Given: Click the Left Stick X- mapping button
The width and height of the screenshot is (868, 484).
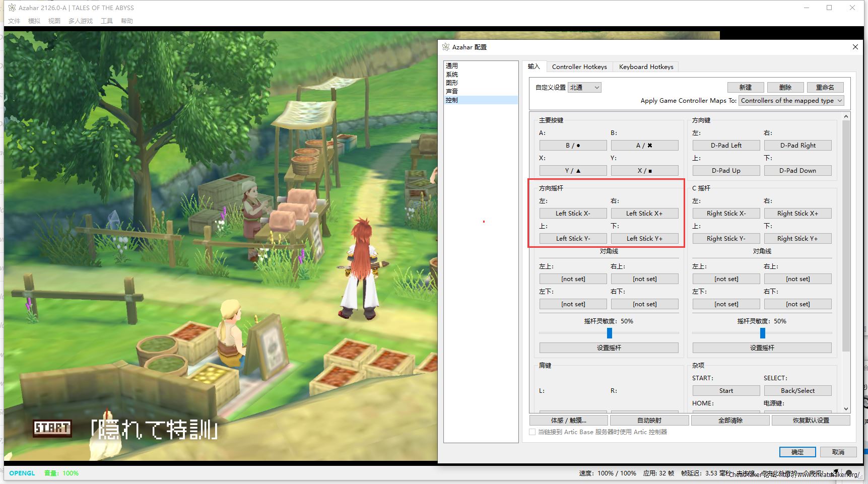Looking at the screenshot, I should click(573, 213).
